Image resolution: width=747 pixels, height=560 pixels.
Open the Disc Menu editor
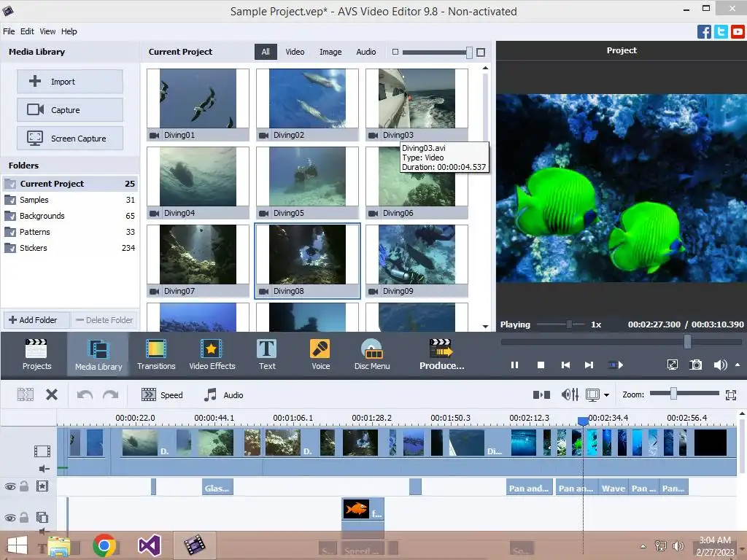(x=371, y=354)
